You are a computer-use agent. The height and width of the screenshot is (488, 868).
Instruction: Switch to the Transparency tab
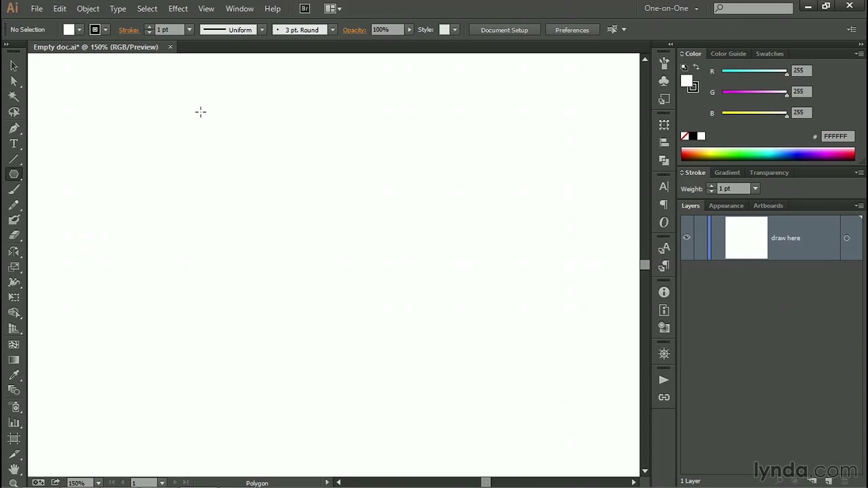pyautogui.click(x=769, y=172)
